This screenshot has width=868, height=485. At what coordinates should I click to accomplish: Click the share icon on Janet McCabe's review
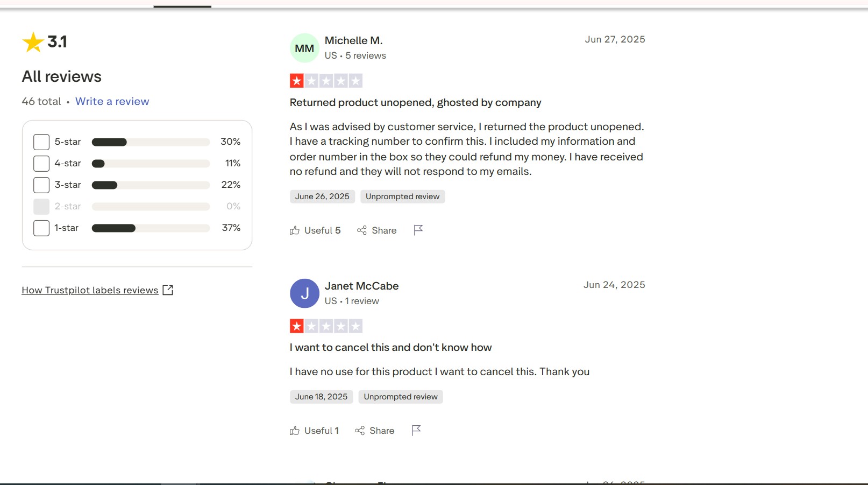(360, 431)
